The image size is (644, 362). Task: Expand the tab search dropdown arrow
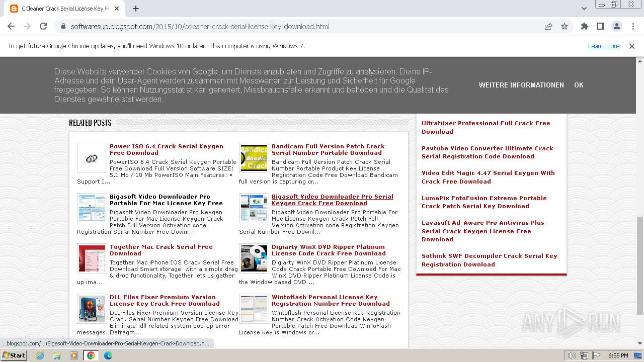pyautogui.click(x=584, y=9)
